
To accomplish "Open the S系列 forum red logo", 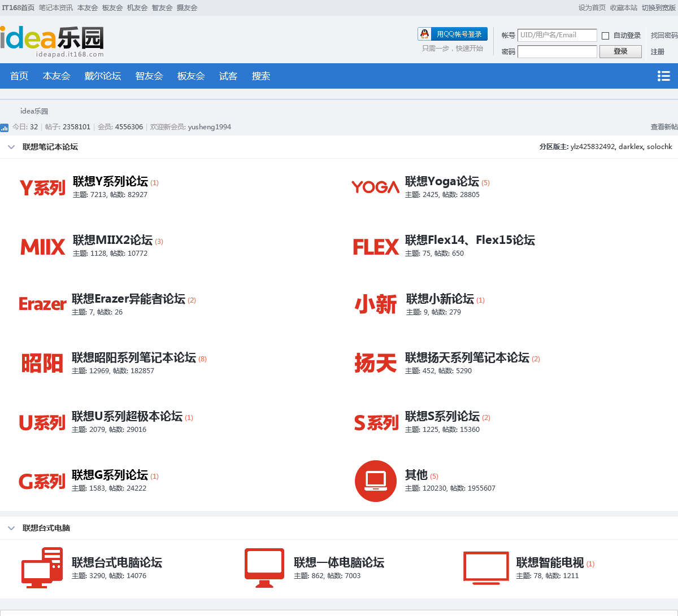I will pyautogui.click(x=376, y=422).
